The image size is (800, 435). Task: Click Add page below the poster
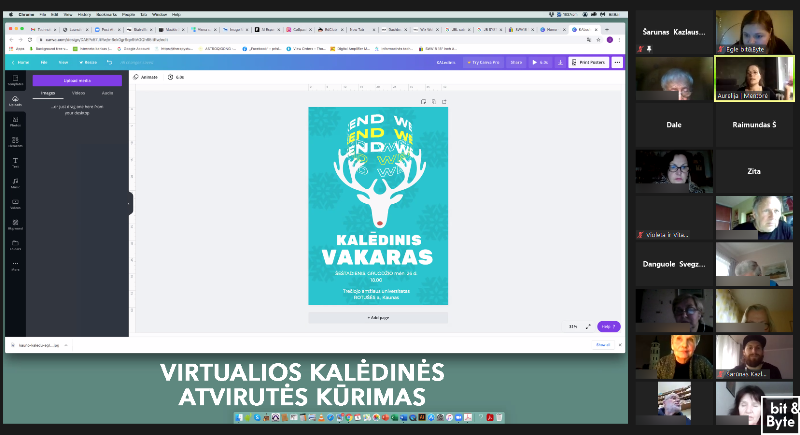pos(378,316)
